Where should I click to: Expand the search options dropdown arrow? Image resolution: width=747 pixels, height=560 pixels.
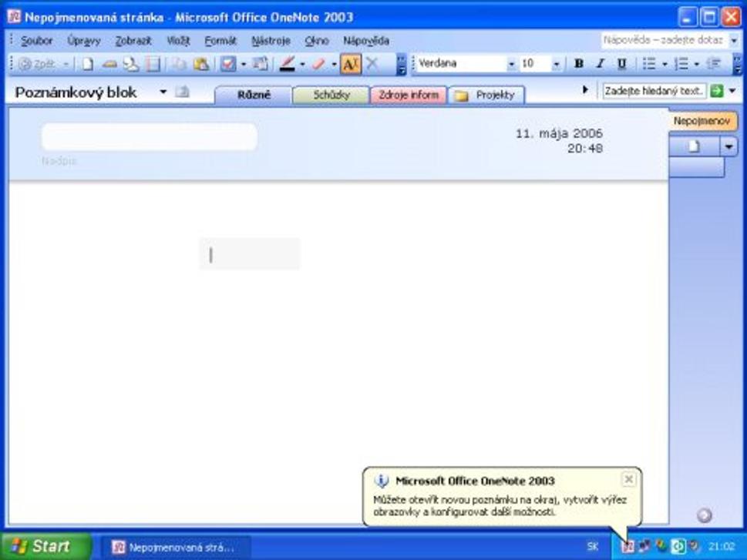(732, 90)
